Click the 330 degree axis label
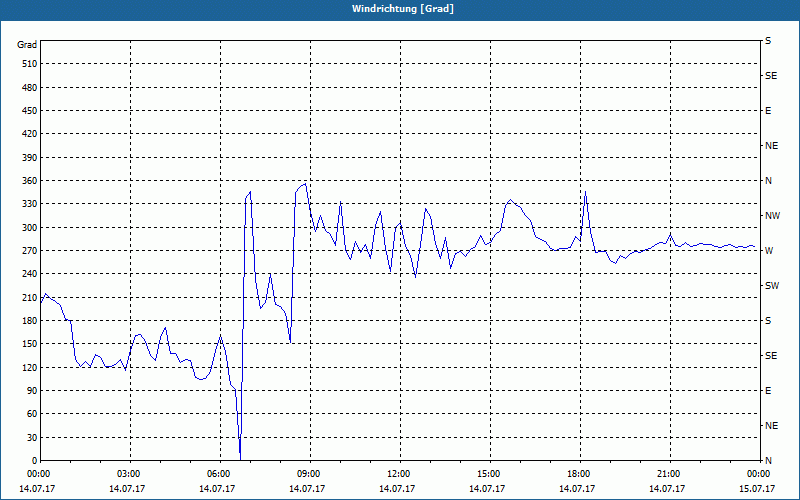The height and width of the screenshot is (500, 800). coord(29,204)
